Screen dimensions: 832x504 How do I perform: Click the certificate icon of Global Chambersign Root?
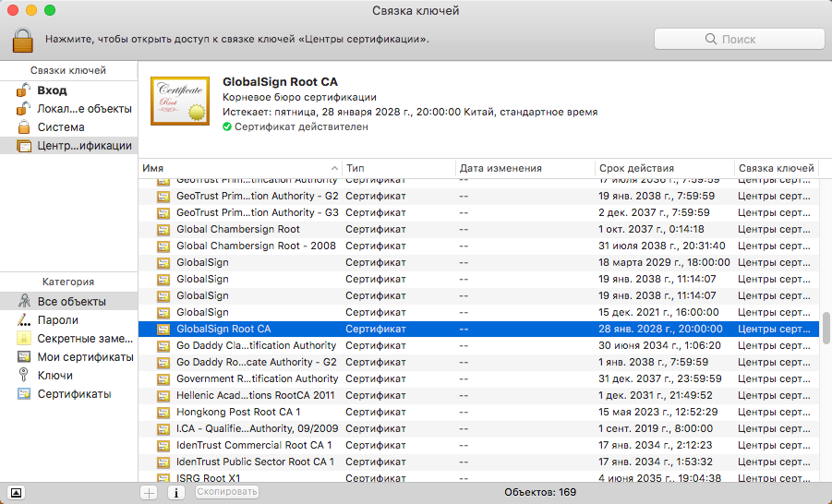click(163, 229)
